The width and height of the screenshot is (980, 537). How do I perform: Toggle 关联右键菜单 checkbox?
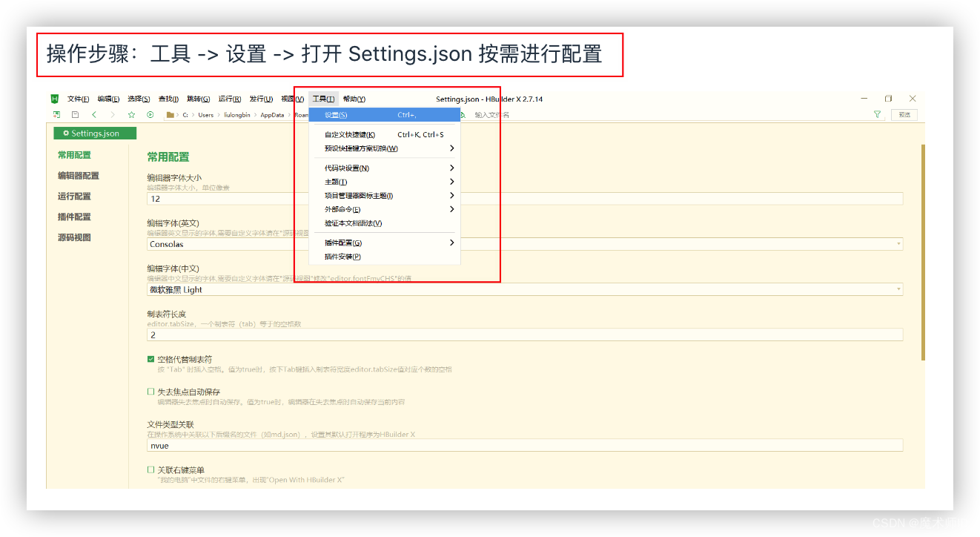(x=151, y=470)
